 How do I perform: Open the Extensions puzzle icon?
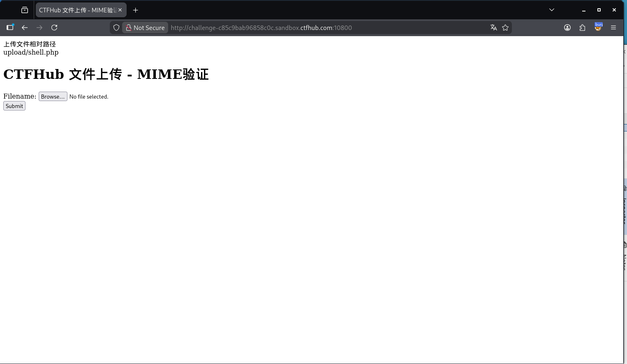(582, 28)
